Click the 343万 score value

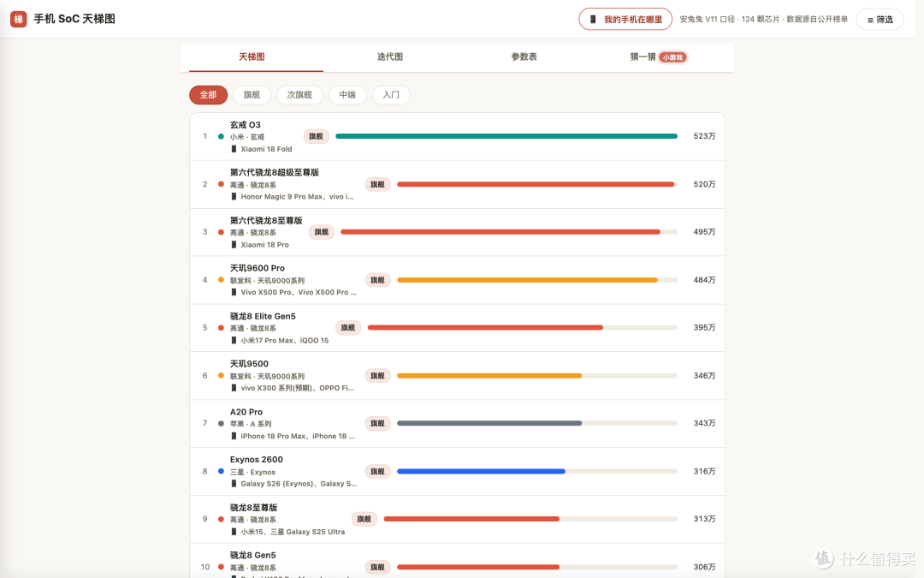(704, 424)
